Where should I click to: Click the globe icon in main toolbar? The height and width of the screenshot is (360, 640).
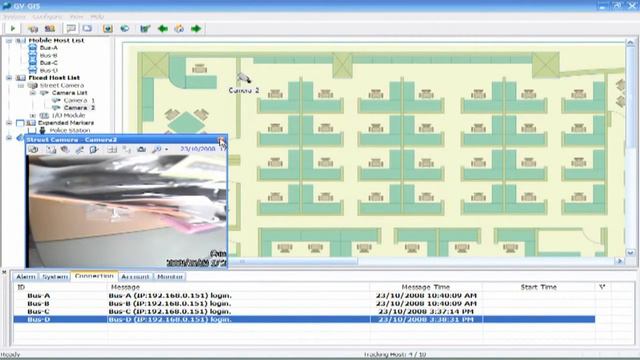point(124,29)
